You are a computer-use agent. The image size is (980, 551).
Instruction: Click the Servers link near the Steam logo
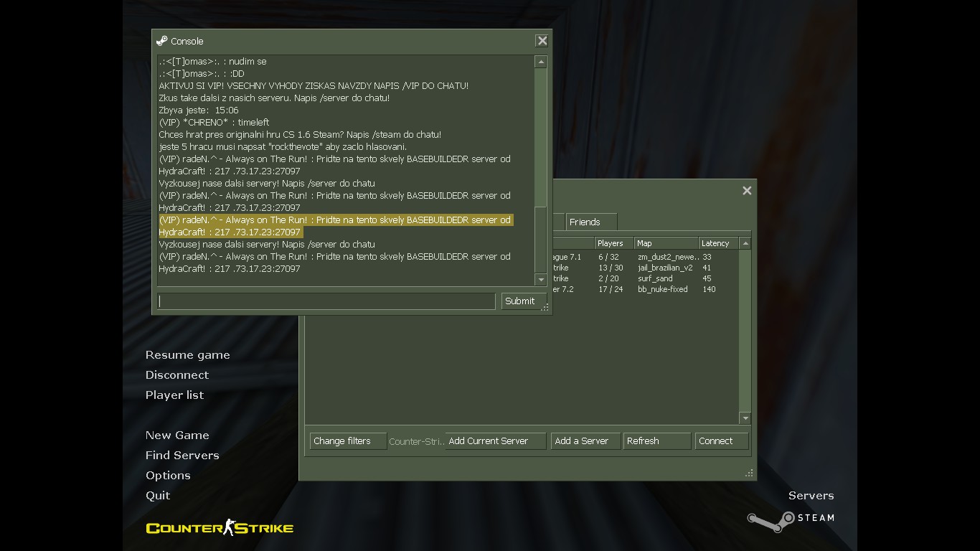coord(811,496)
